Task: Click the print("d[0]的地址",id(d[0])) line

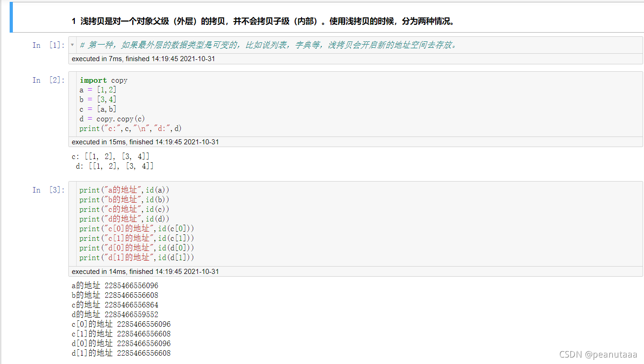Action: point(137,248)
